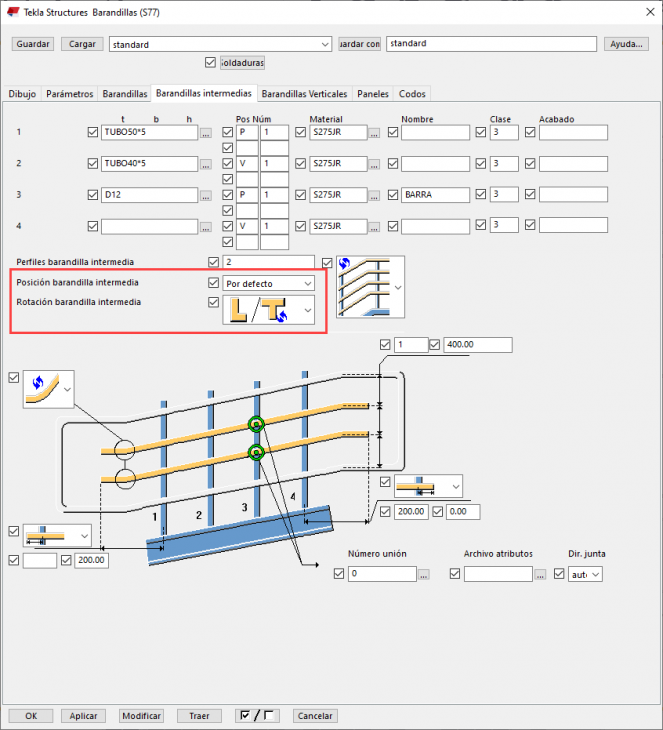
Task: Click the curved rail end type icon
Action: tap(42, 389)
